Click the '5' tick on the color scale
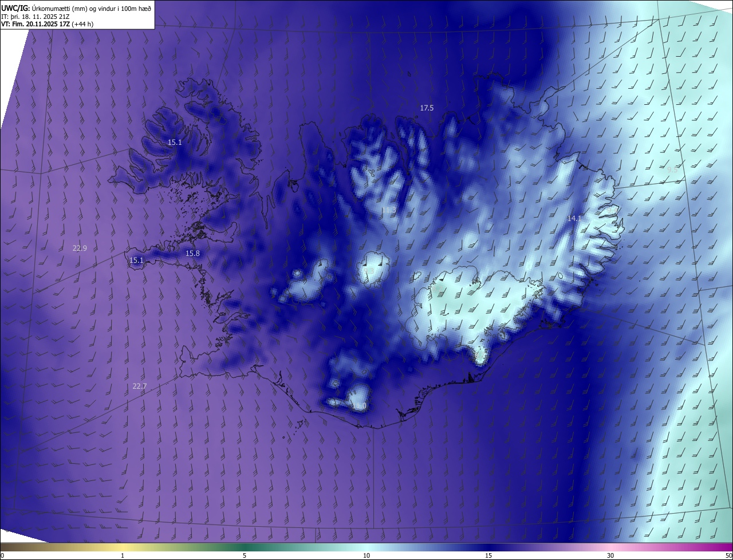 [245, 555]
